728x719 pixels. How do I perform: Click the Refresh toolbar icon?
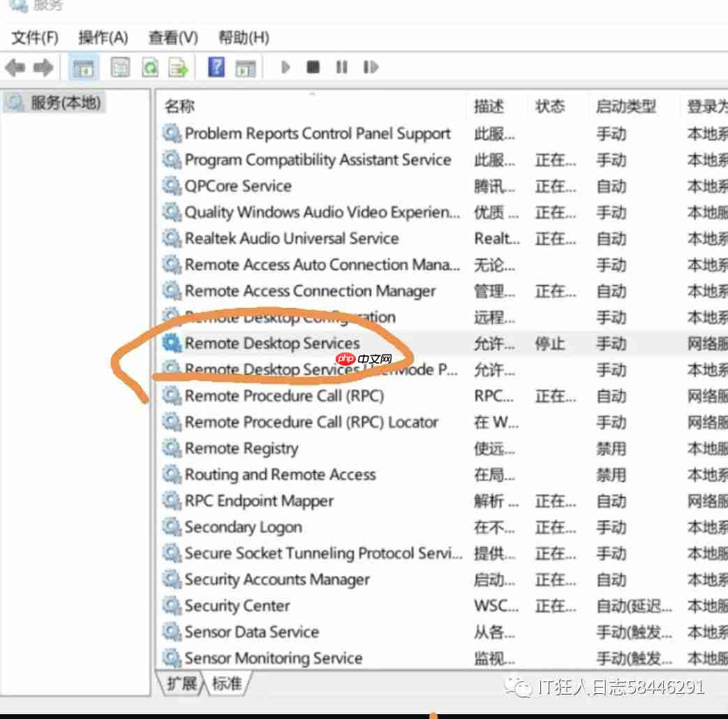[x=150, y=68]
